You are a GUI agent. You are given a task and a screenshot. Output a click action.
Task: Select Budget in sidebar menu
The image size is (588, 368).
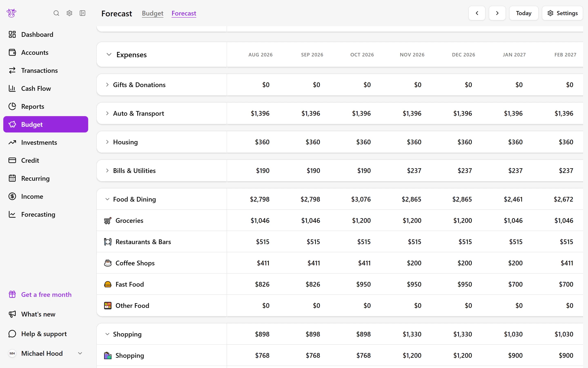pos(46,124)
